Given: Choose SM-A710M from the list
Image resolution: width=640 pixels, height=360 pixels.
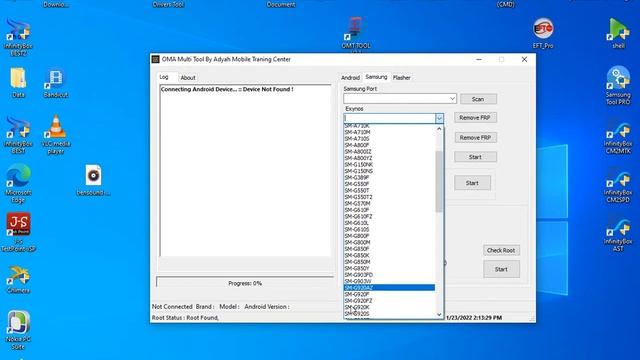Looking at the screenshot, I should click(389, 132).
